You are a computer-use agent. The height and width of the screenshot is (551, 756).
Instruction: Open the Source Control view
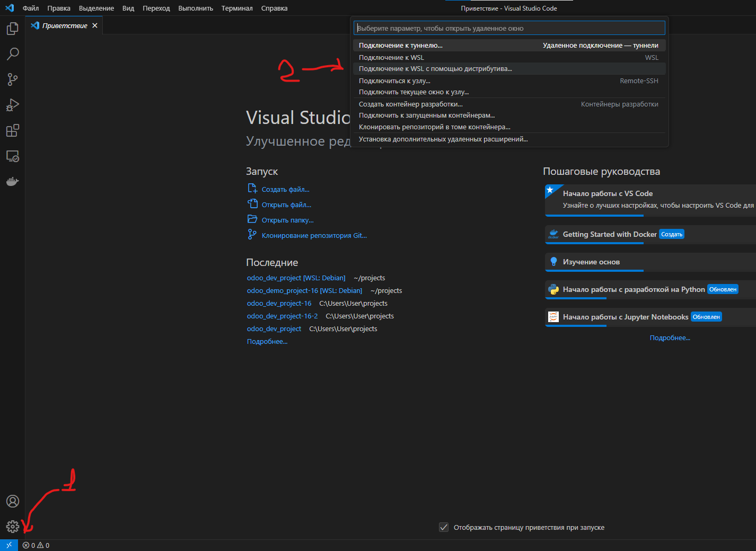click(12, 79)
